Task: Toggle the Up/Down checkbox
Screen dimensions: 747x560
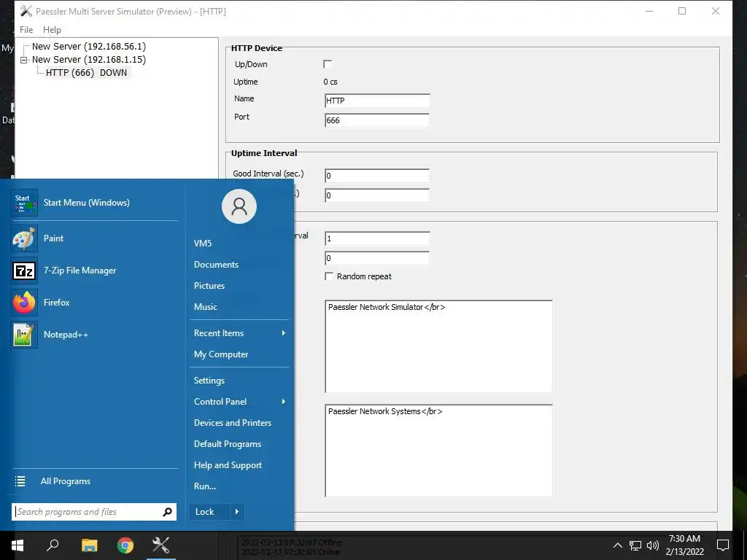Action: tap(328, 64)
